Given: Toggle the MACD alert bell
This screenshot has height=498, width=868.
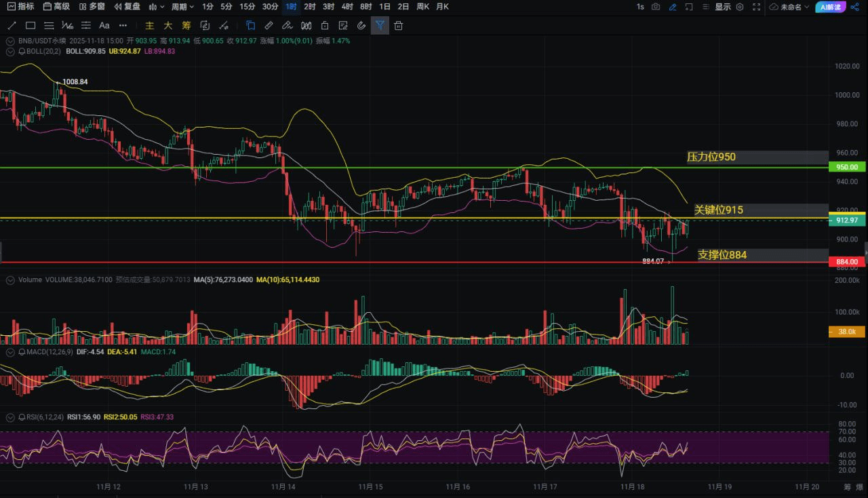Looking at the screenshot, I should [x=20, y=351].
